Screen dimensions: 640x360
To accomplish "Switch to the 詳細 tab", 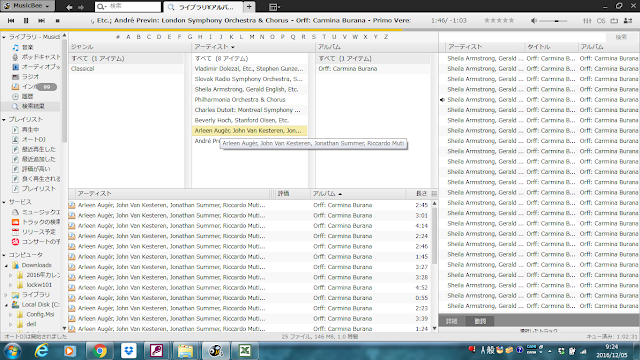I will click(x=451, y=321).
